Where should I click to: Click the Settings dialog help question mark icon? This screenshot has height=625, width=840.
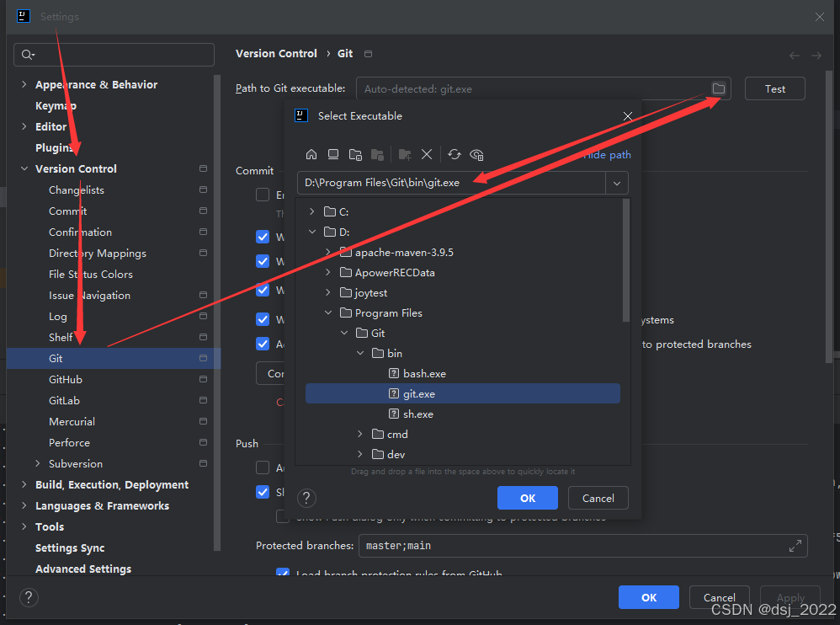29,597
